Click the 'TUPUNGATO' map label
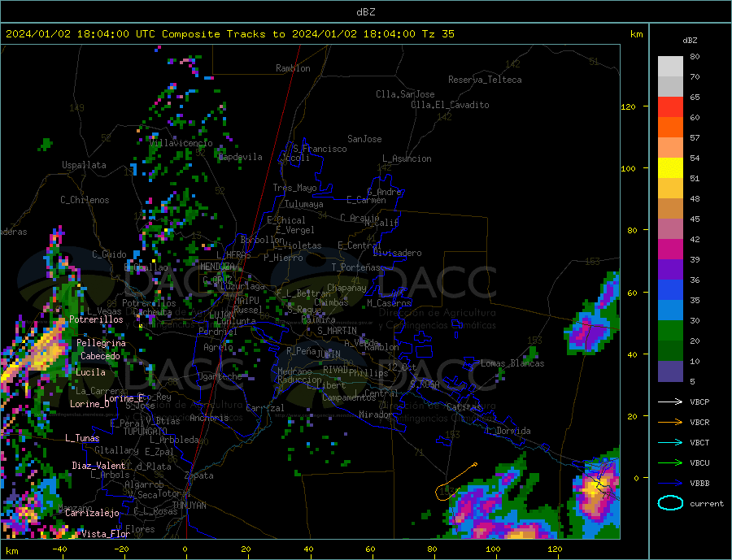 [x=145, y=432]
